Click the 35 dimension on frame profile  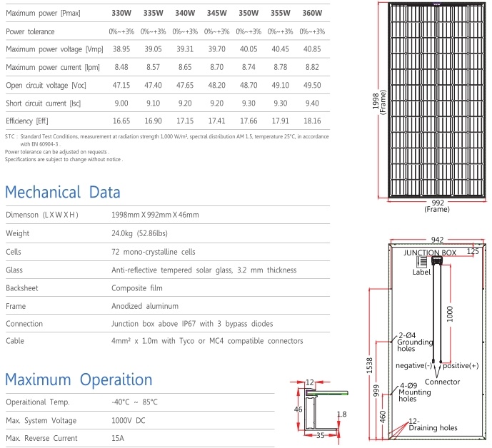(x=320, y=435)
